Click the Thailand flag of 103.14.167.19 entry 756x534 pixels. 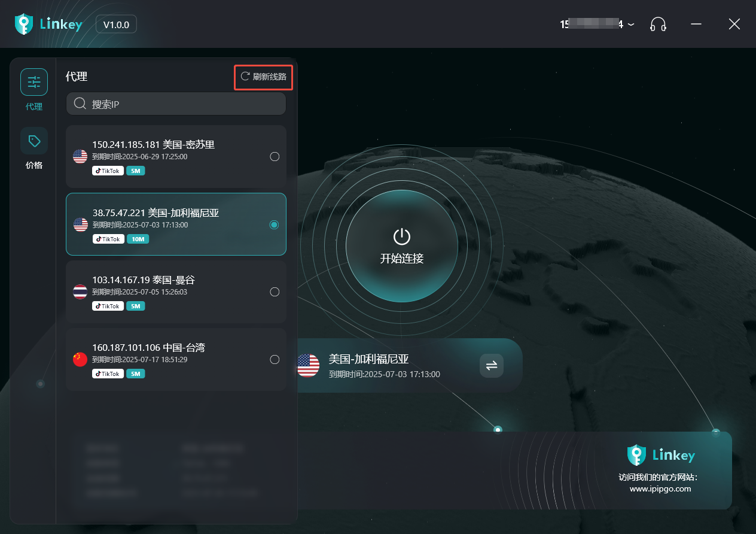coord(80,292)
